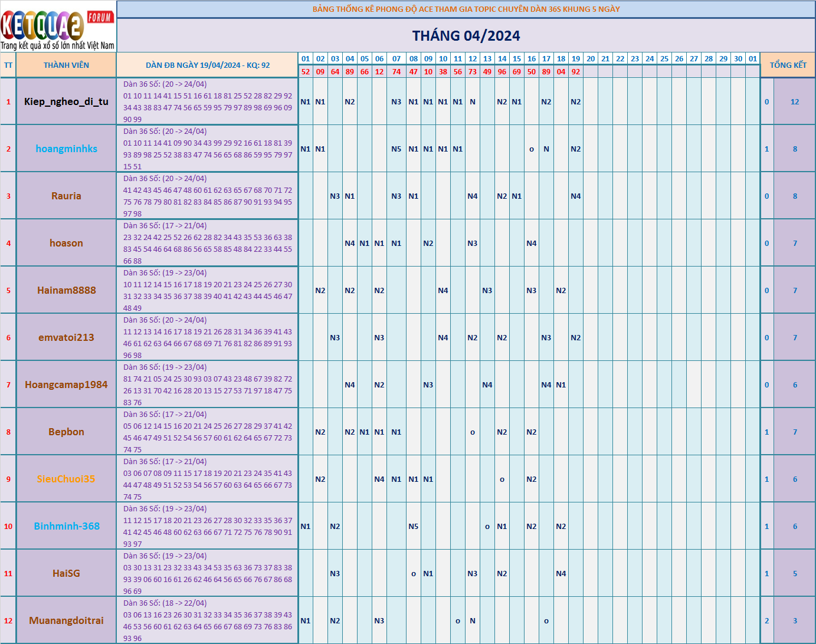Select Hainam8888's numbers starting 10 11 12
This screenshot has height=644, width=816.
click(x=208, y=296)
